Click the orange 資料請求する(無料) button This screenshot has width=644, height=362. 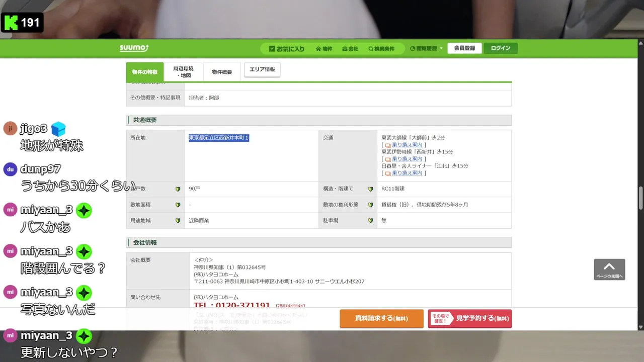[x=381, y=318]
